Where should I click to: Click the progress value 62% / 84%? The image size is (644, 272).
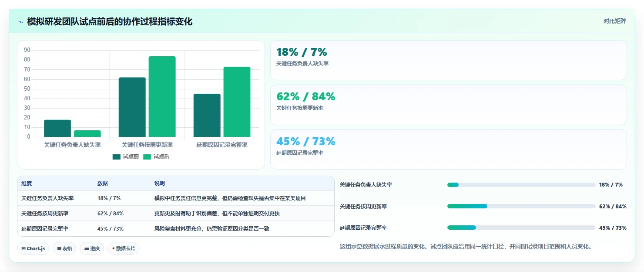coord(613,207)
